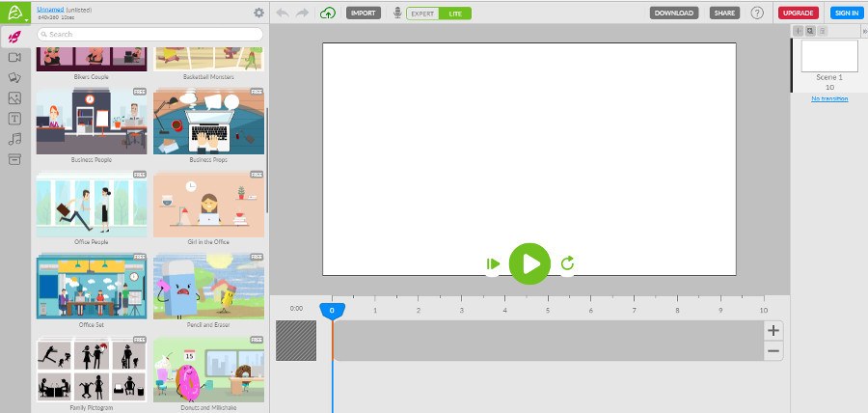Open the No transition link
Viewport: 868px width, 413px height.
[829, 98]
